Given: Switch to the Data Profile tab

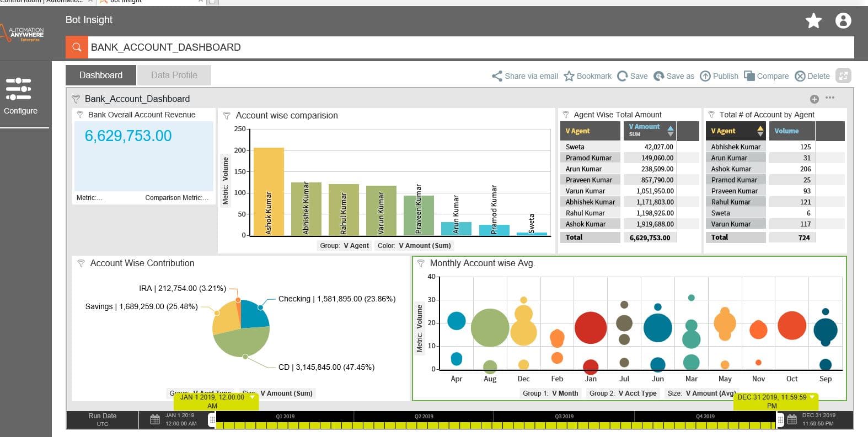Looking at the screenshot, I should click(174, 75).
